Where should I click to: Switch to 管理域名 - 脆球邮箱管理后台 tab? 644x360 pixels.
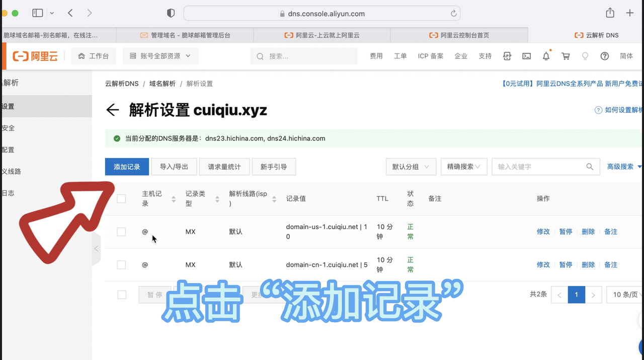point(185,35)
